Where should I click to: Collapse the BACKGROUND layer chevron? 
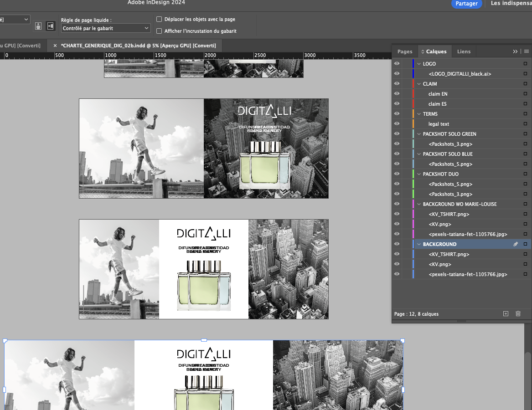(x=418, y=244)
